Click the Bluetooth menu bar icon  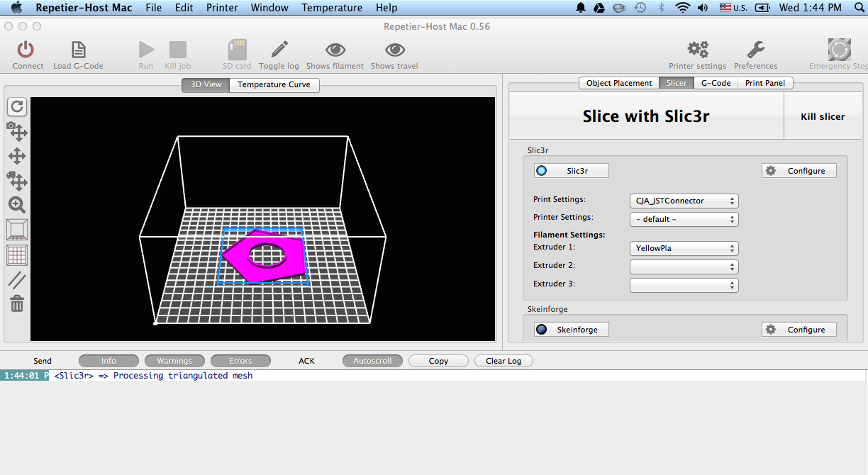662,8
